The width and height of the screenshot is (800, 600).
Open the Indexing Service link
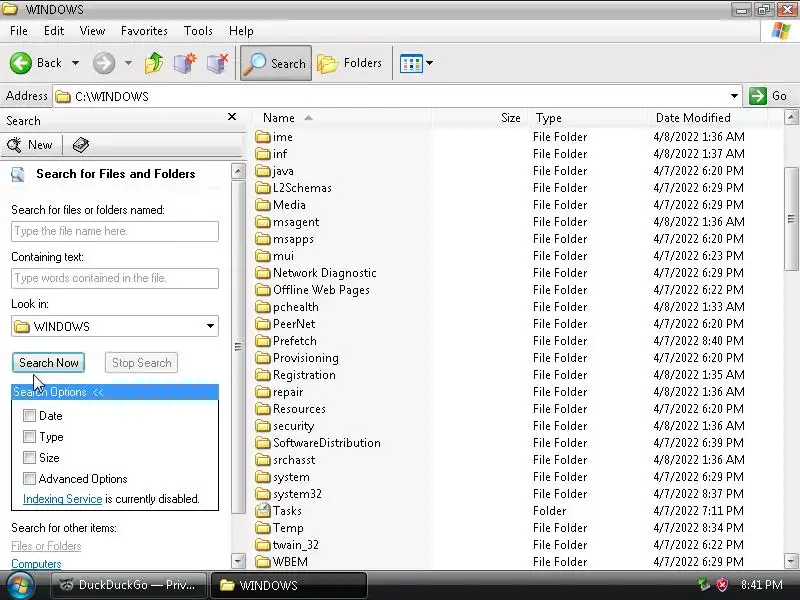(x=62, y=499)
